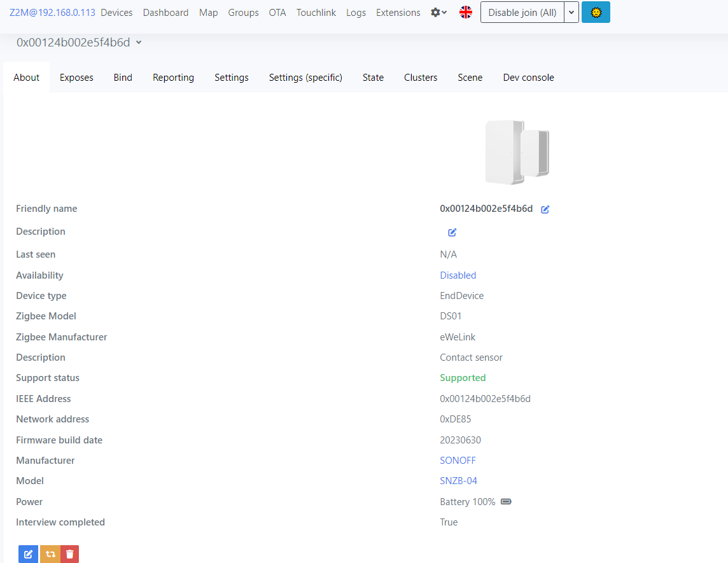This screenshot has width=728, height=563.
Task: Expand the device selector chevron
Action: [138, 43]
